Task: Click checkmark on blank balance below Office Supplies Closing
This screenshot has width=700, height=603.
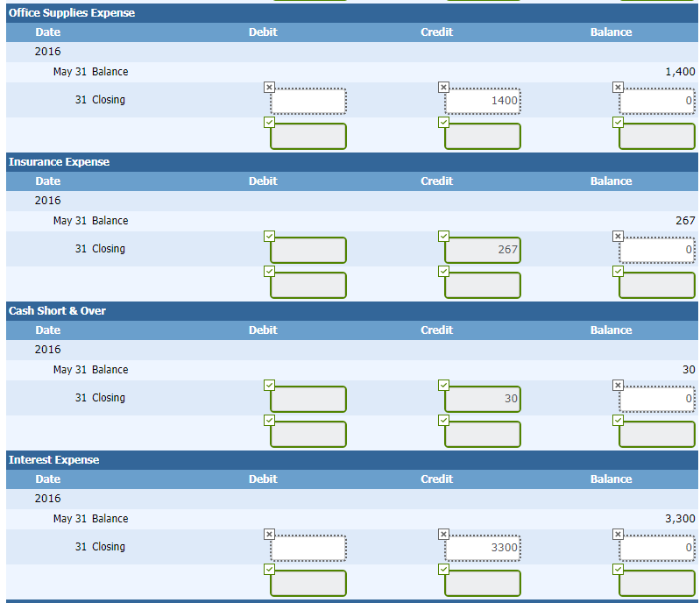Action: [x=618, y=123]
